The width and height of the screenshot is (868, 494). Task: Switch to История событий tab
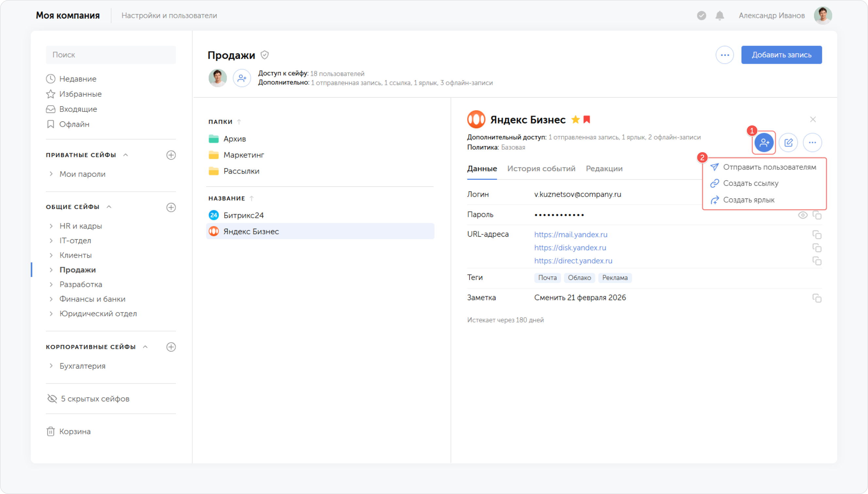pos(541,169)
